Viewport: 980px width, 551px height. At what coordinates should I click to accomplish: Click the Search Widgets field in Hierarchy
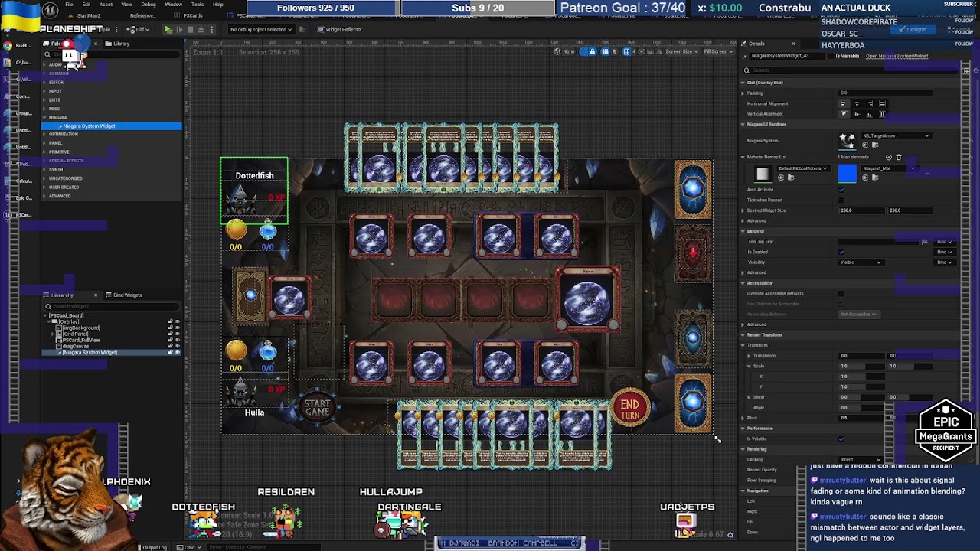click(x=111, y=306)
